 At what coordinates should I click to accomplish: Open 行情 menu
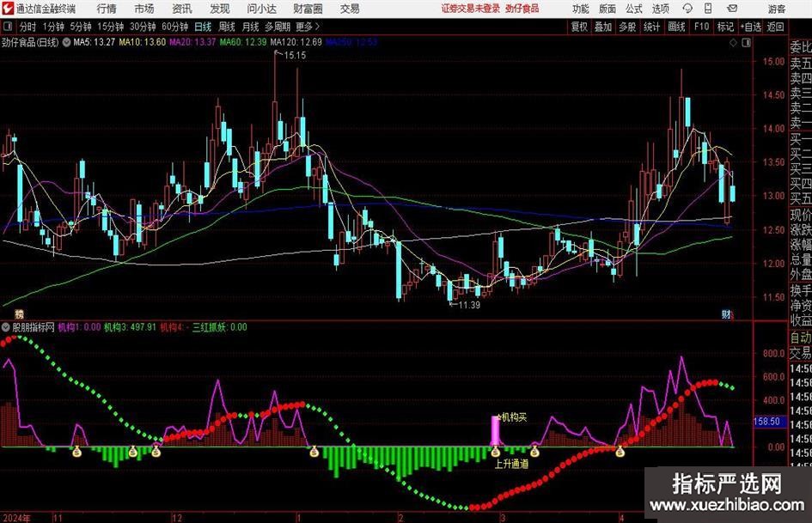(x=107, y=9)
